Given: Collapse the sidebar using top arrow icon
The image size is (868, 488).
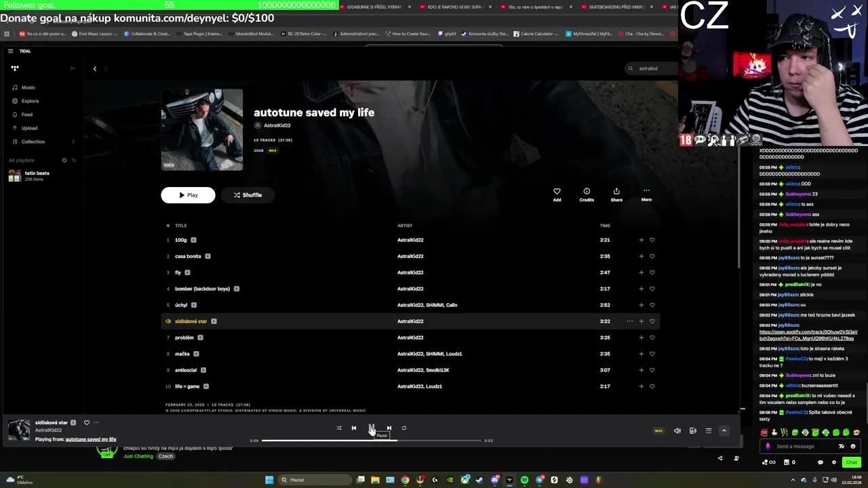Looking at the screenshot, I should click(x=73, y=68).
